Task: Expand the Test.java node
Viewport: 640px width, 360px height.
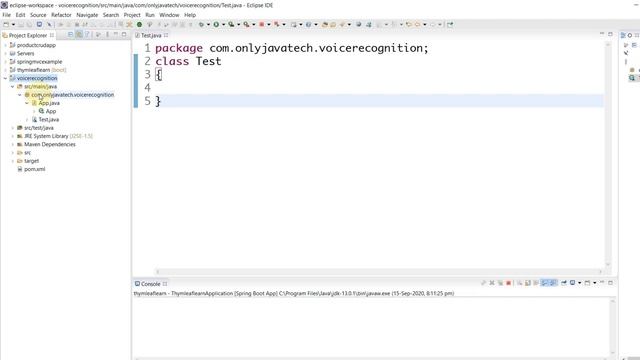Action: pyautogui.click(x=27, y=120)
